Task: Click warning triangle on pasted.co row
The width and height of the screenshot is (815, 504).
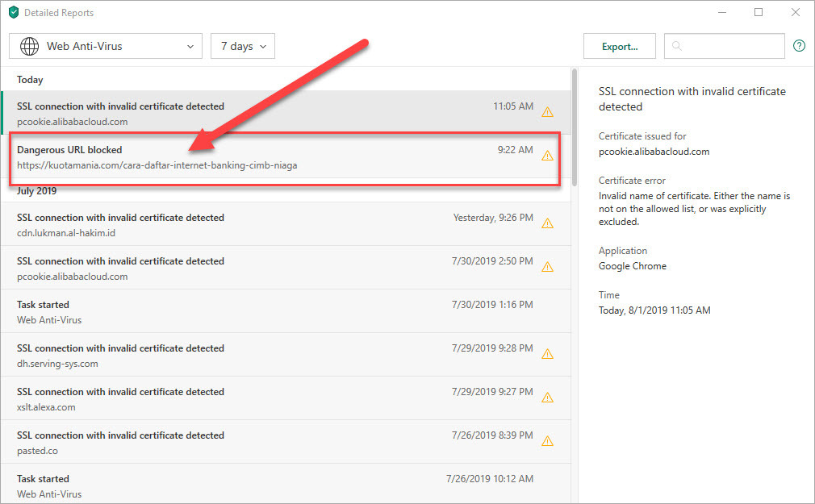Action: [x=547, y=441]
